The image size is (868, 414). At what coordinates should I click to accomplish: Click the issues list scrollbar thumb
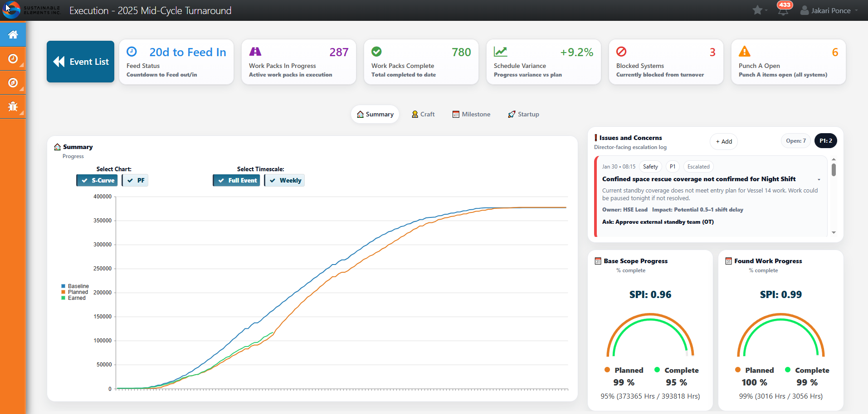(834, 170)
